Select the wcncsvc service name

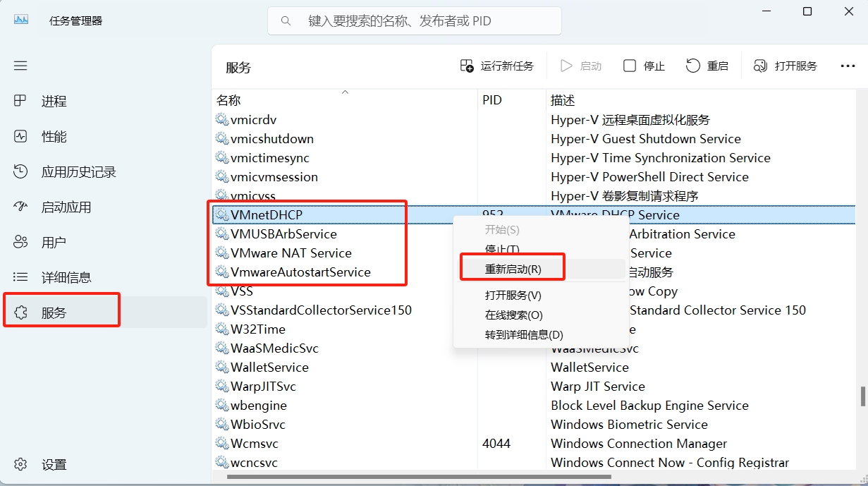pyautogui.click(x=254, y=463)
